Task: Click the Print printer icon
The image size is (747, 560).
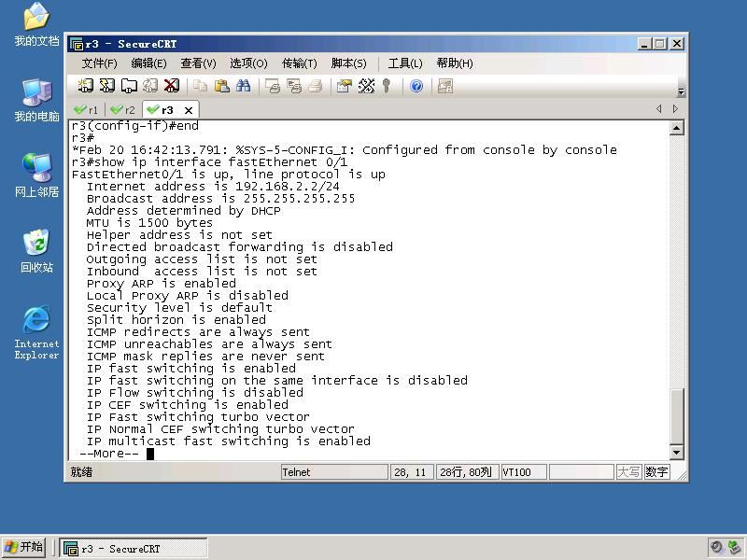Action: [x=316, y=86]
